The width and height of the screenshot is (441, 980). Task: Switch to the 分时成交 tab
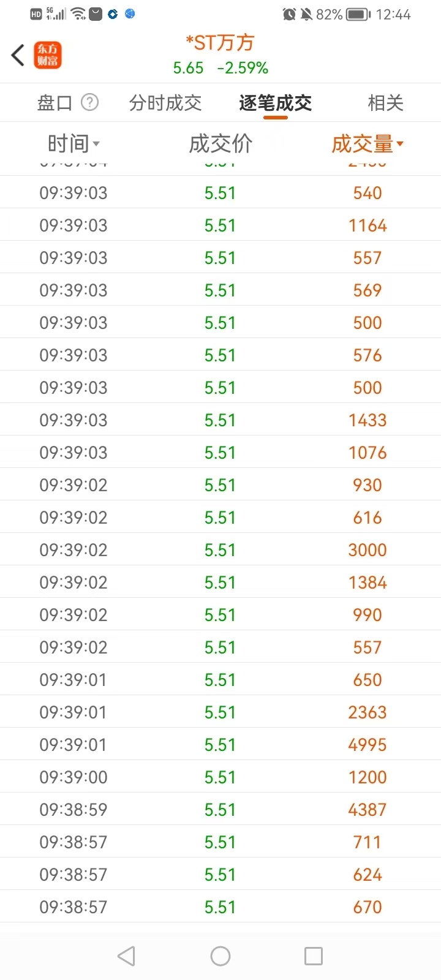[165, 103]
